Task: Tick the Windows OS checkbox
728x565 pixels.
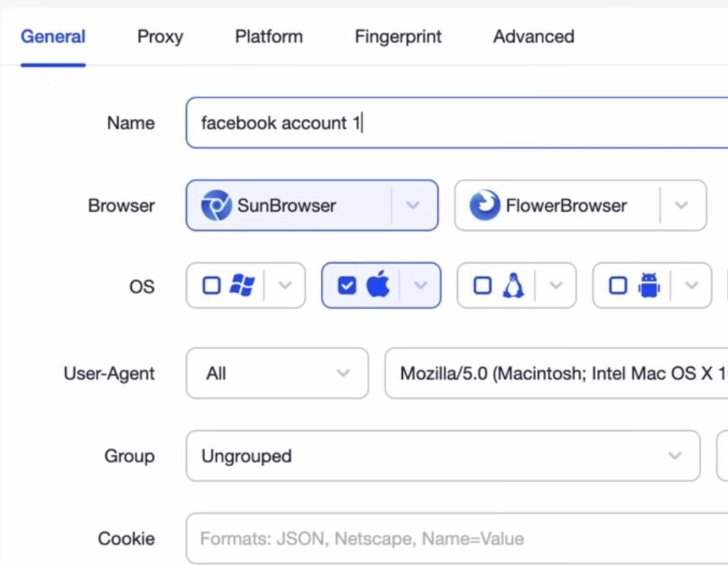Action: click(212, 285)
